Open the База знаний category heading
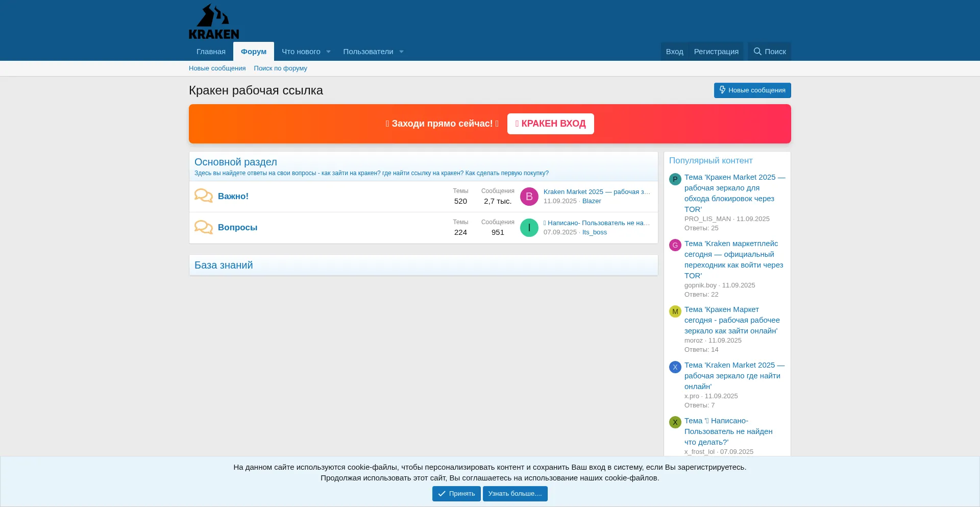 coord(224,265)
